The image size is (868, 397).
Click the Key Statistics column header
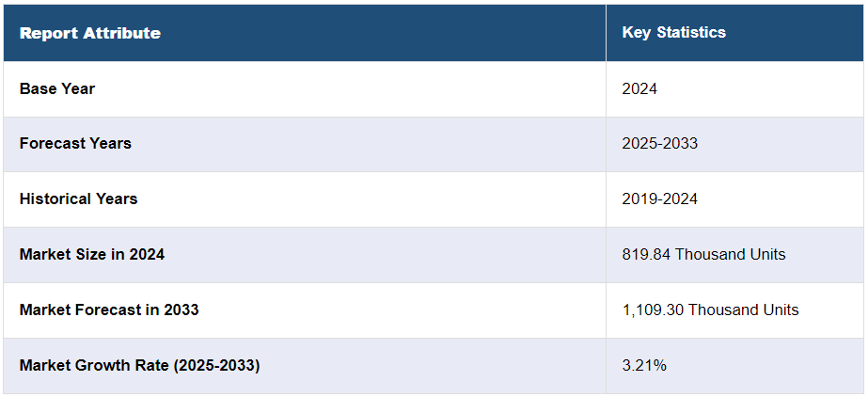pos(673,32)
